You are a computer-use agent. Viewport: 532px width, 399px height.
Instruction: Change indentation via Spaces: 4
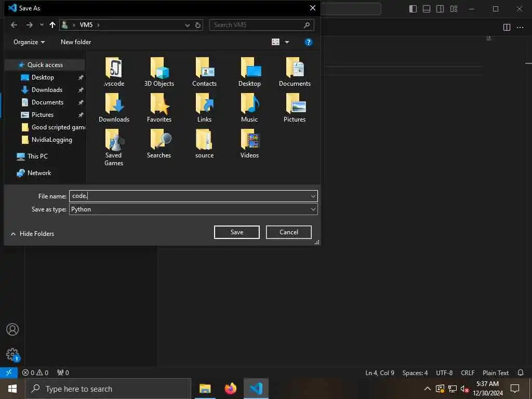coord(415,373)
